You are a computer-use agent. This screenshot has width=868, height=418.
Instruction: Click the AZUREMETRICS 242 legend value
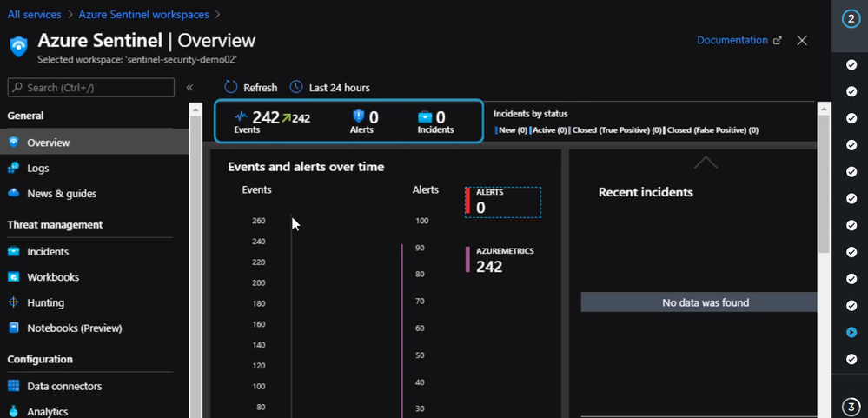pyautogui.click(x=489, y=266)
